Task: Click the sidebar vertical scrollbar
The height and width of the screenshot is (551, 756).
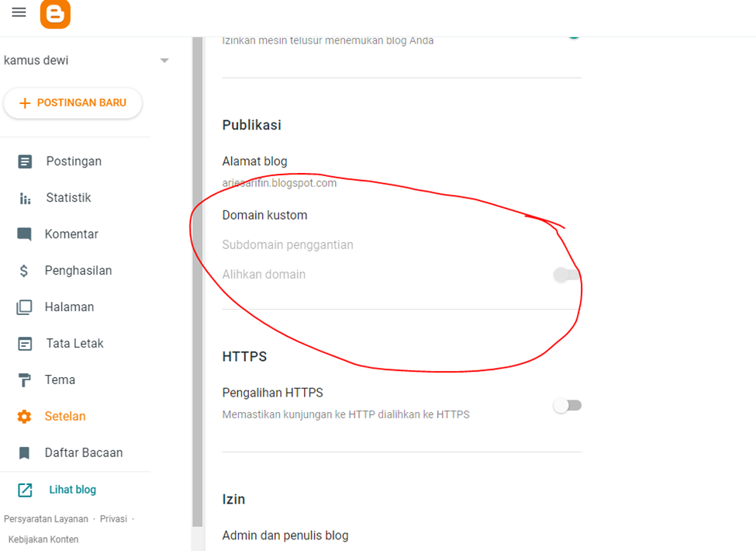Action: 197,282
